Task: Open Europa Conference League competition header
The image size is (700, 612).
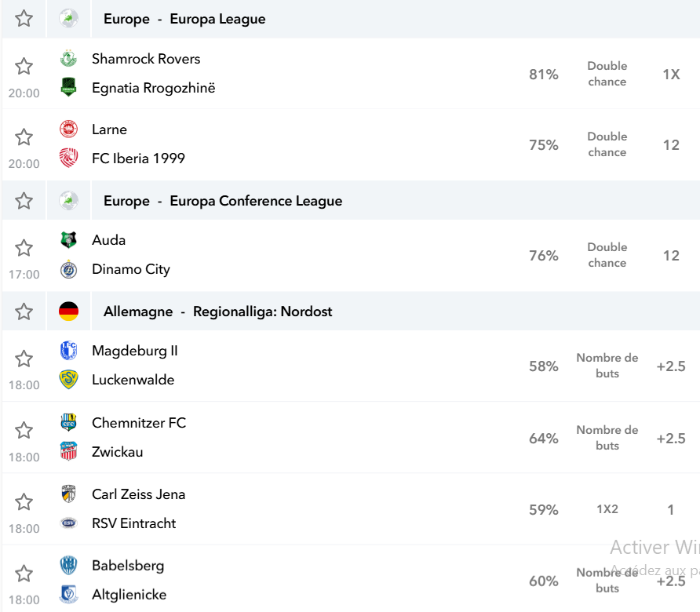Action: (223, 200)
